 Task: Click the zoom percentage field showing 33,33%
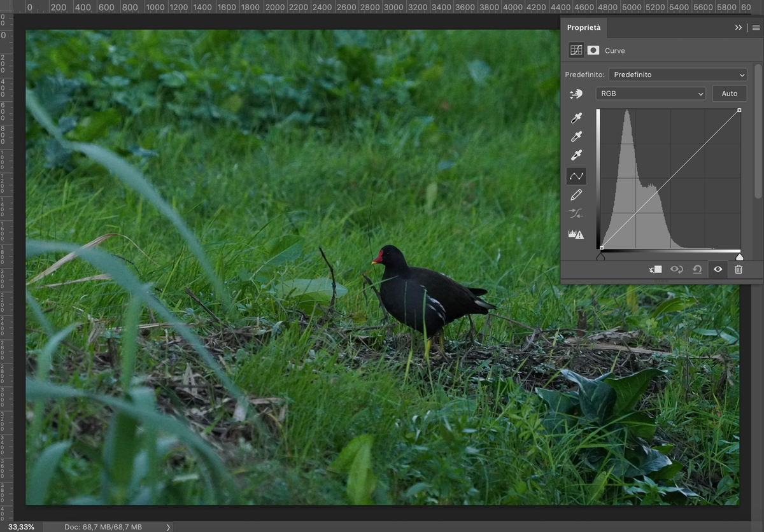point(22,527)
